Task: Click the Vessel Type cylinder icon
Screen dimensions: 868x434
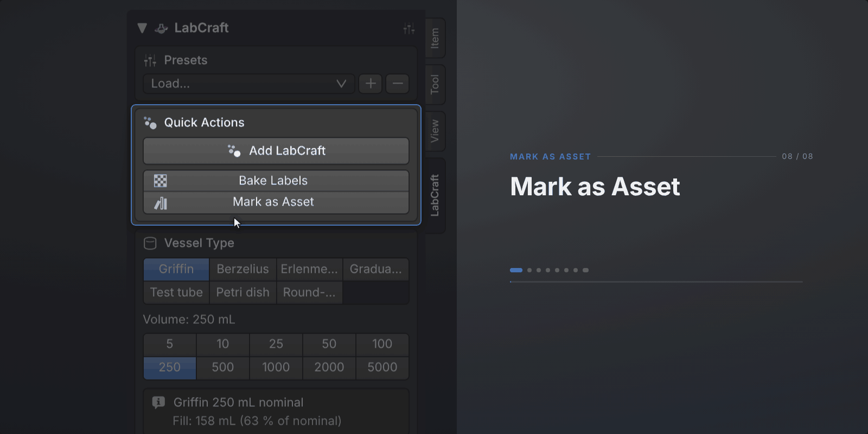Action: tap(150, 243)
